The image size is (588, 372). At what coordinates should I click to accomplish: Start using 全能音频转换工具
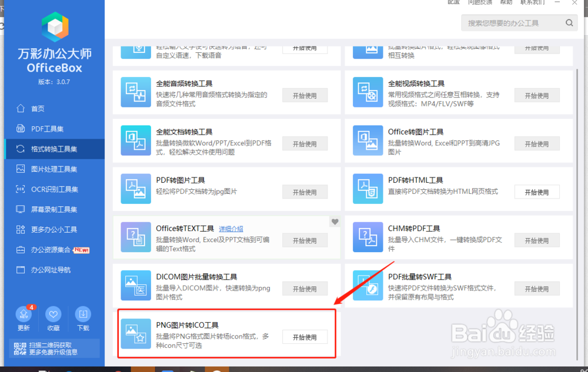pyautogui.click(x=305, y=96)
